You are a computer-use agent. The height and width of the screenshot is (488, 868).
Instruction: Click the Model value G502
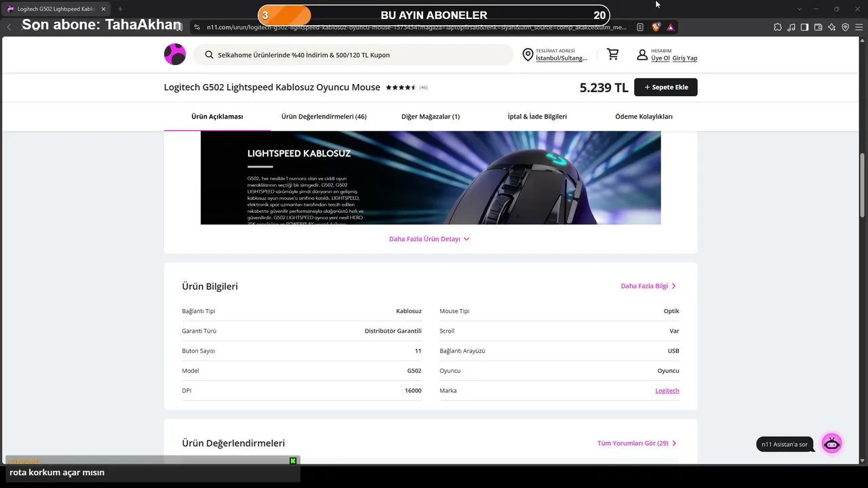coord(414,371)
